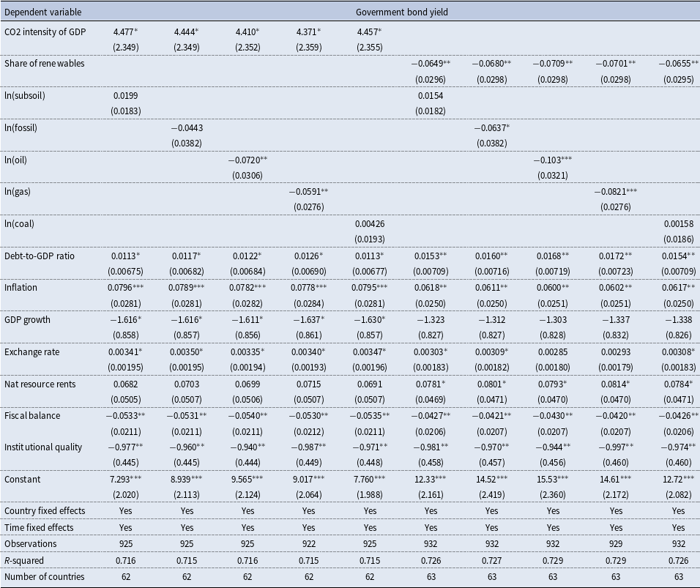
Task: Select the 0.729 R-squared value in ninth column
Action: (616, 560)
